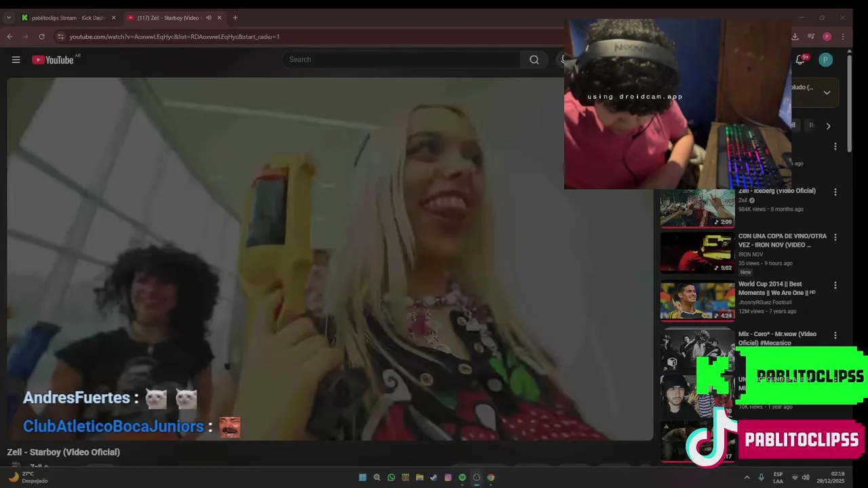Go forward with the browser forward arrow
The image size is (868, 488).
point(25,37)
